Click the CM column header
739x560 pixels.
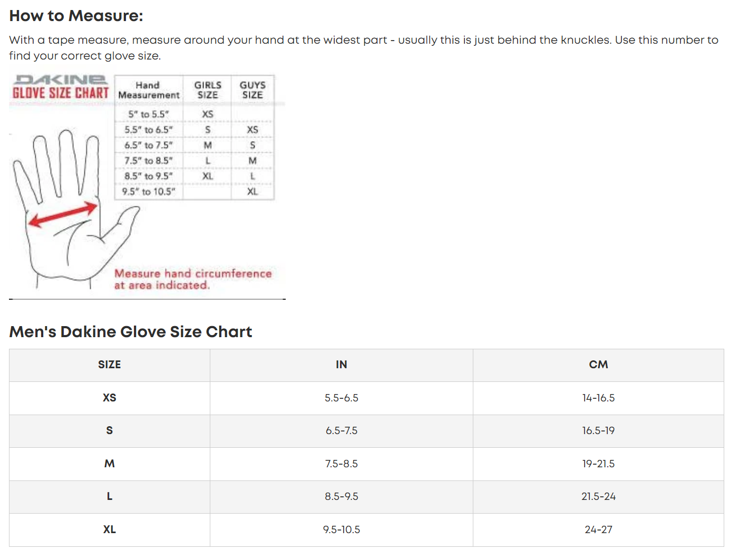pyautogui.click(x=598, y=365)
